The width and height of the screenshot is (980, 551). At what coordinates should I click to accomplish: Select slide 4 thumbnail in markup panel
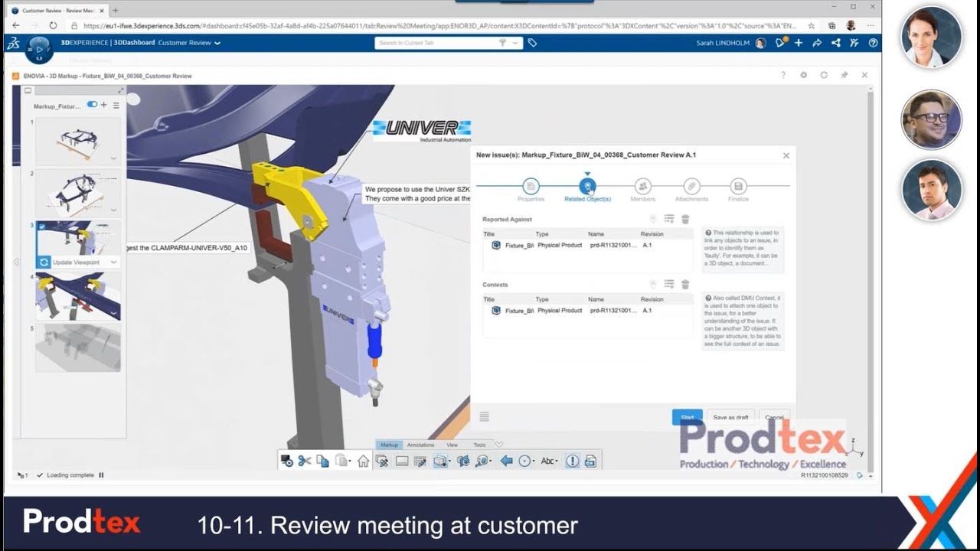pos(78,295)
